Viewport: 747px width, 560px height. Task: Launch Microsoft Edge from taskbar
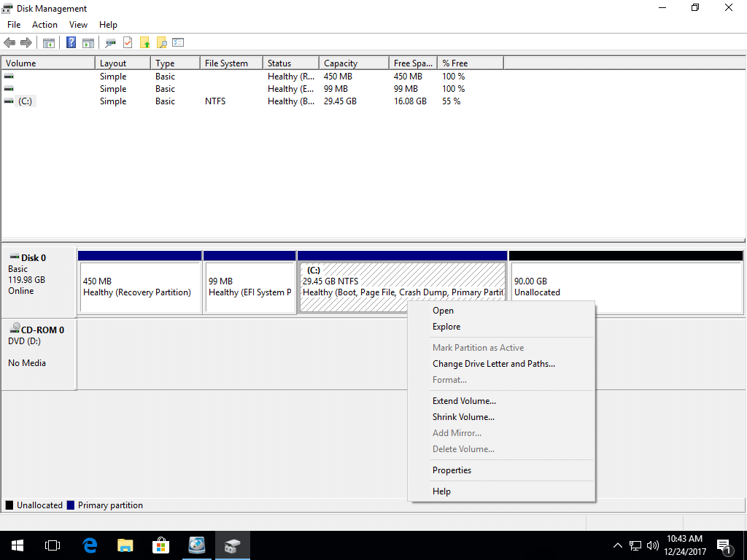[90, 545]
